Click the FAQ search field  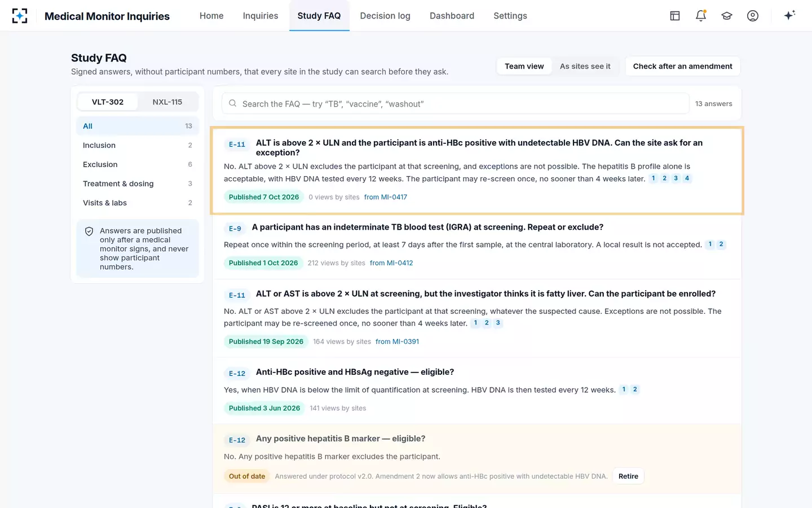pos(456,104)
